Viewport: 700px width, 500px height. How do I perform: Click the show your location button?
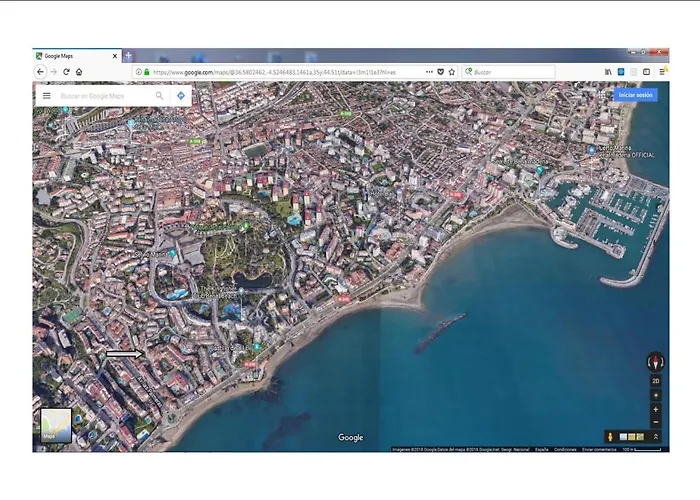pyautogui.click(x=655, y=396)
